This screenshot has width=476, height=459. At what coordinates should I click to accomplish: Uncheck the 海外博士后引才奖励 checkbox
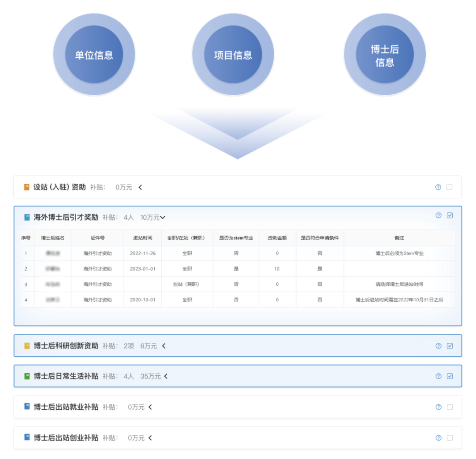click(450, 215)
